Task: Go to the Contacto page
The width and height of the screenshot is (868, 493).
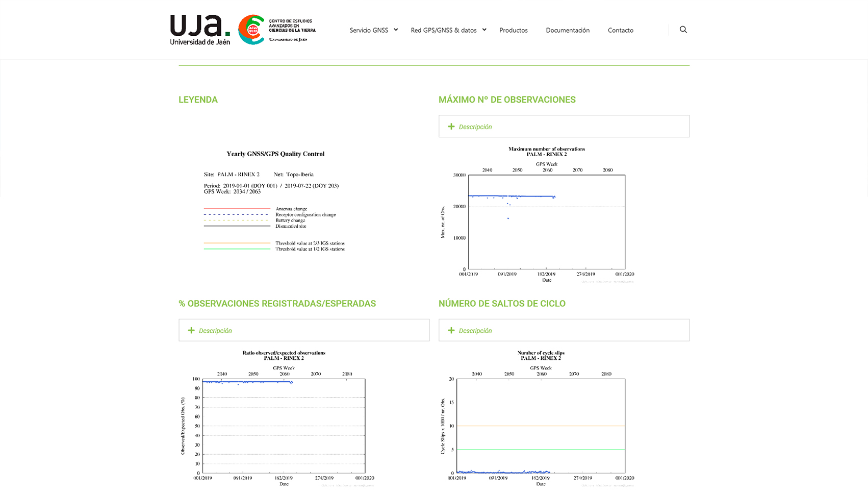Action: click(620, 30)
